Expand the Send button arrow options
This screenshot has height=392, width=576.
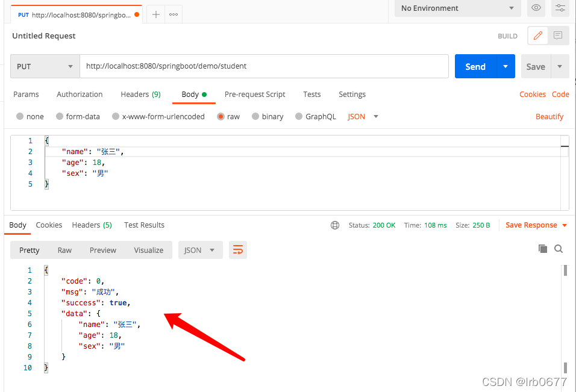506,66
